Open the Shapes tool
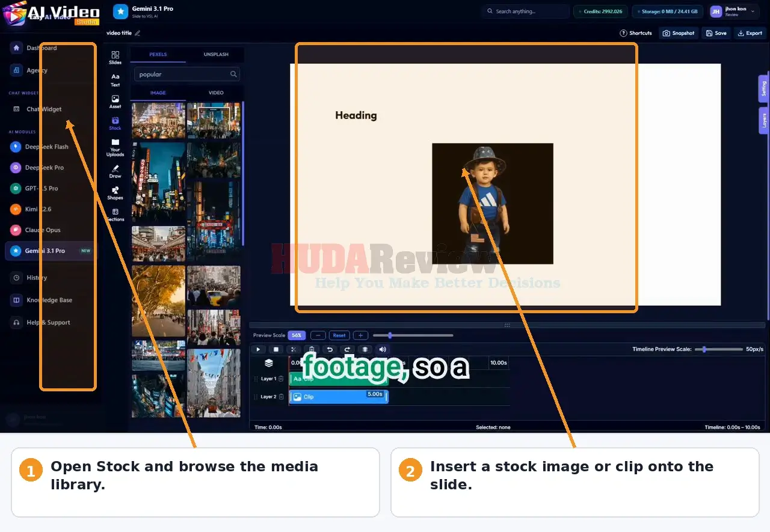Screen dimensions: 770x532 115,193
